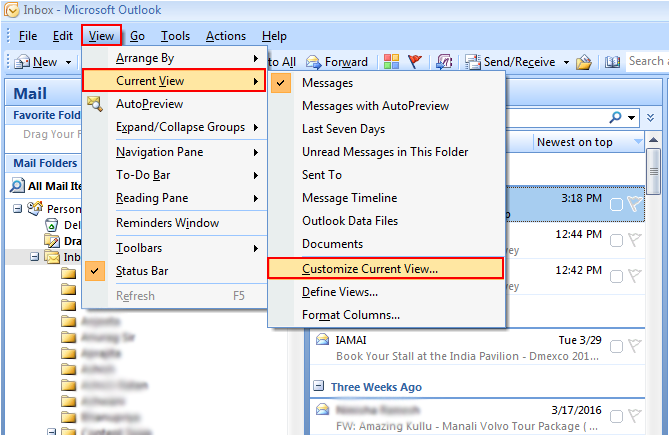Image resolution: width=669 pixels, height=435 pixels.
Task: Choose Reminders Window
Action: 174,223
